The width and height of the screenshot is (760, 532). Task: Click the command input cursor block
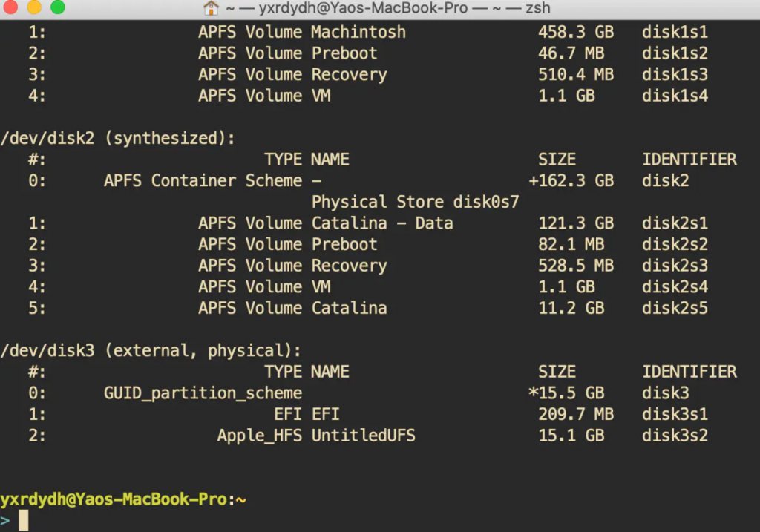point(23,521)
